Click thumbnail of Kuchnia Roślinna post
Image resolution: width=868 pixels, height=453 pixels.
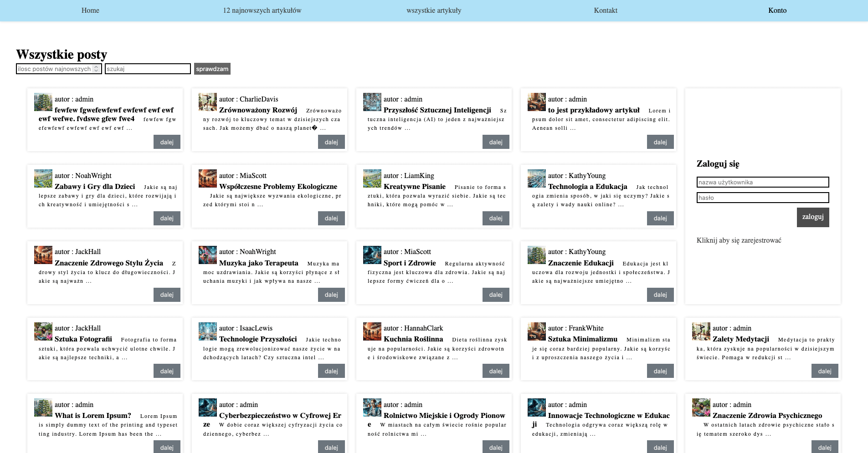point(372,331)
